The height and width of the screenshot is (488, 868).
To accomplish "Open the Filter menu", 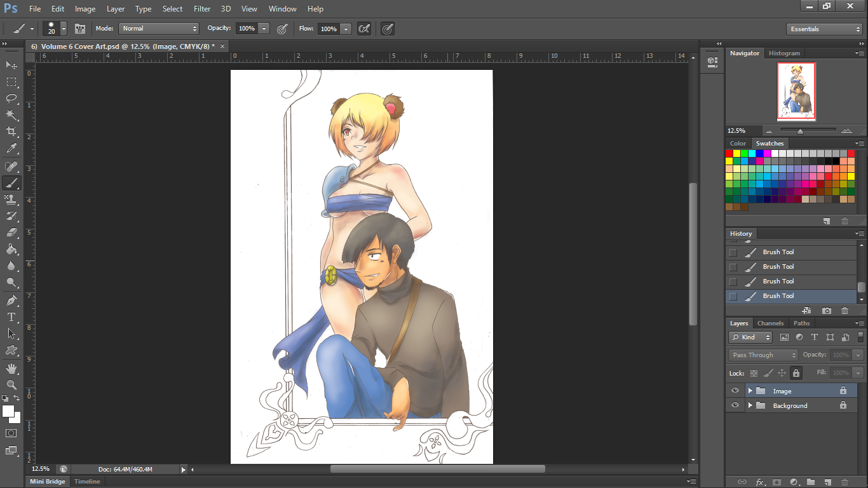I will coord(202,9).
